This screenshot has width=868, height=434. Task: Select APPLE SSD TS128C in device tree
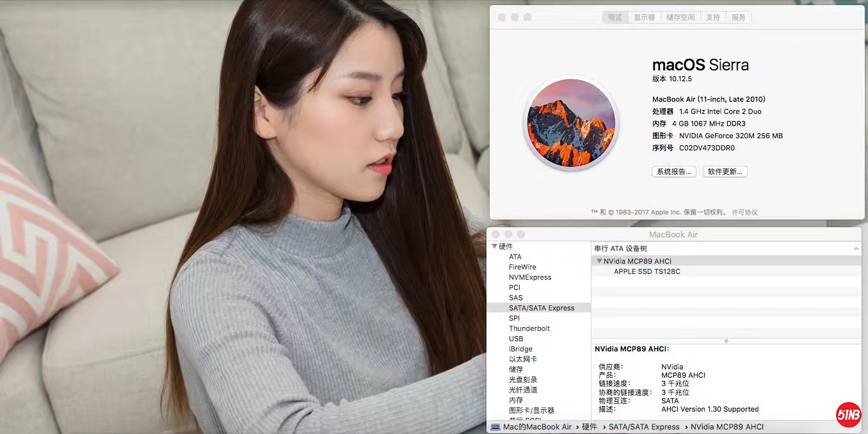[647, 271]
